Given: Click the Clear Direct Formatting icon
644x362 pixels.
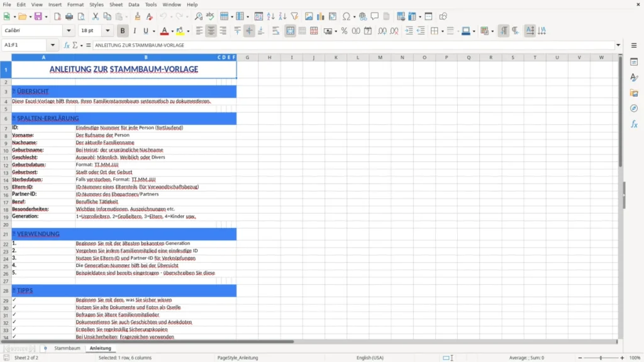Looking at the screenshot, I should pos(150,16).
